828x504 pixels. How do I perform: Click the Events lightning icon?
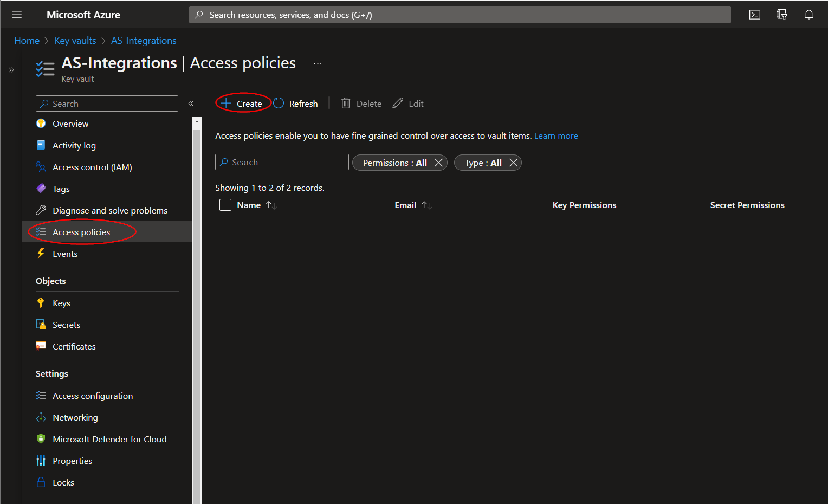pos(41,254)
